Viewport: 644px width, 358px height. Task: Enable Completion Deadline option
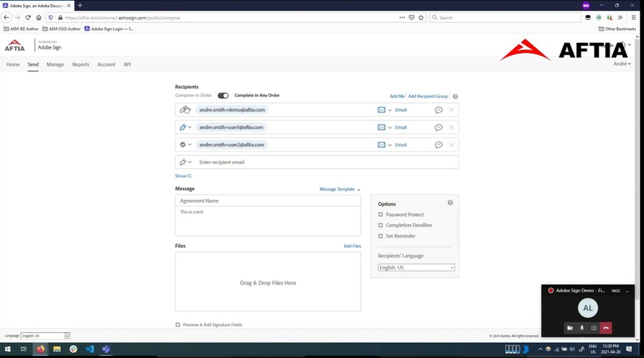pyautogui.click(x=381, y=226)
